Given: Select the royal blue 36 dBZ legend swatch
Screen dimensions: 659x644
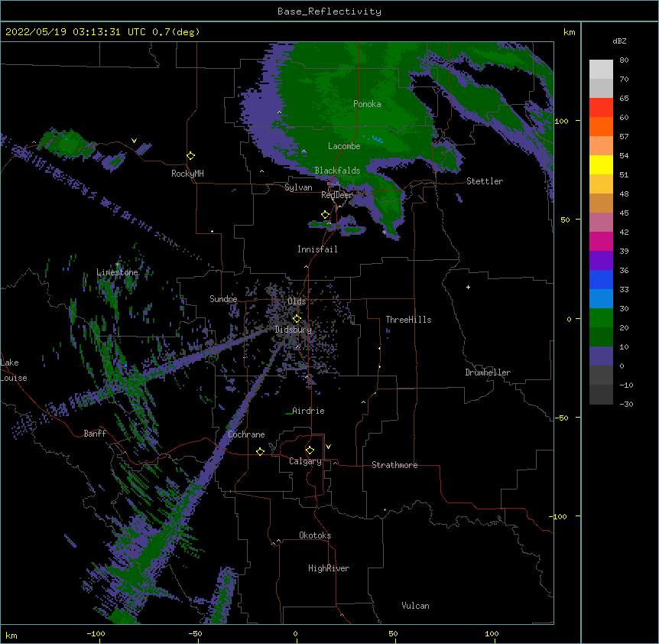Looking at the screenshot, I should coord(601,279).
